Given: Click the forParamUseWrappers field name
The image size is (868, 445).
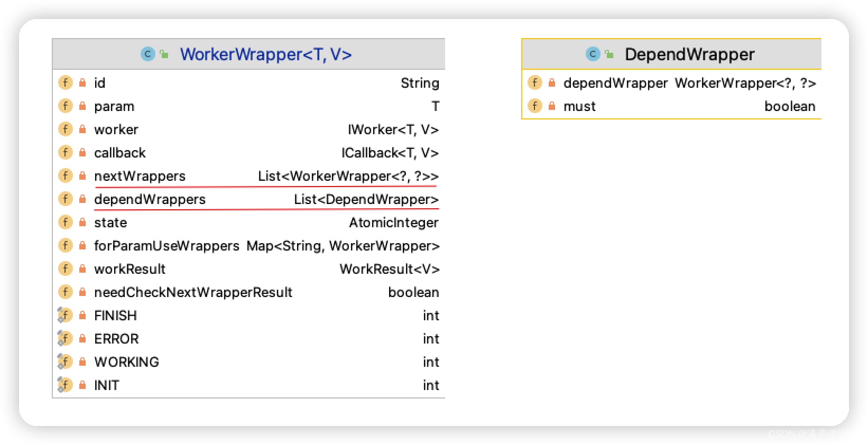Looking at the screenshot, I should coord(167,246).
